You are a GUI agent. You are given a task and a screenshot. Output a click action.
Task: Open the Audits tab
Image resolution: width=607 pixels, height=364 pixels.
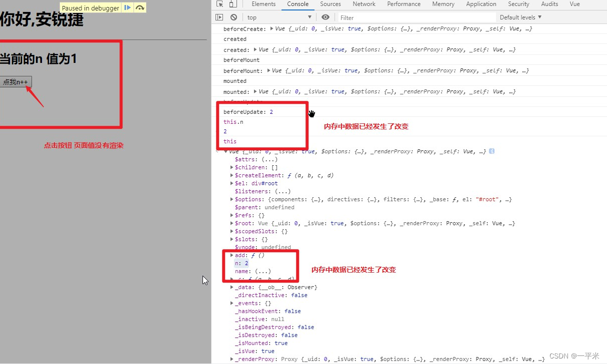point(549,4)
